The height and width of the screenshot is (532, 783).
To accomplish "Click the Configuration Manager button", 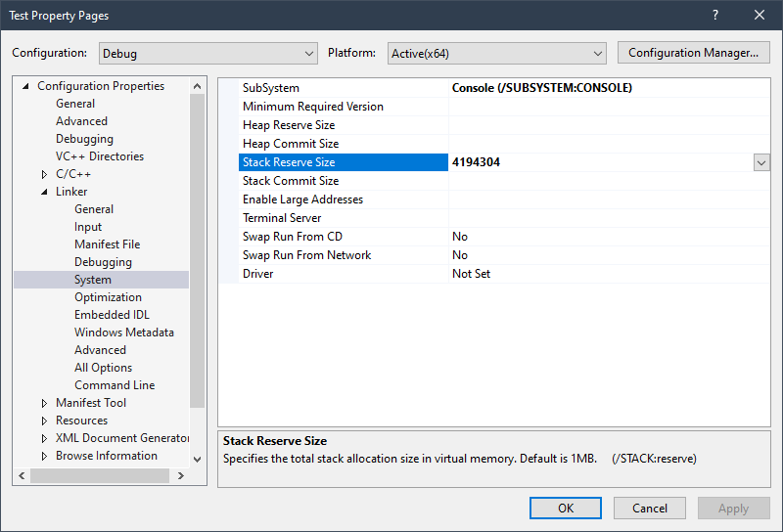I will (693, 53).
